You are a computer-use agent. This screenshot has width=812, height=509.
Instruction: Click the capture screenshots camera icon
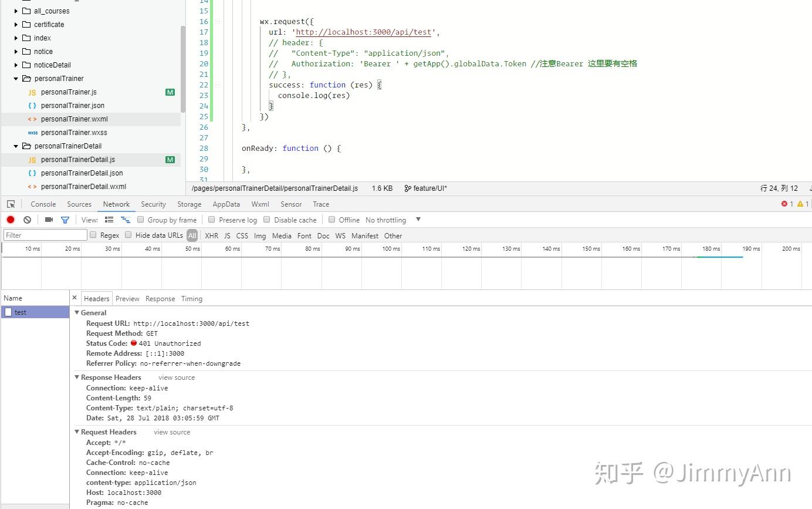point(49,220)
